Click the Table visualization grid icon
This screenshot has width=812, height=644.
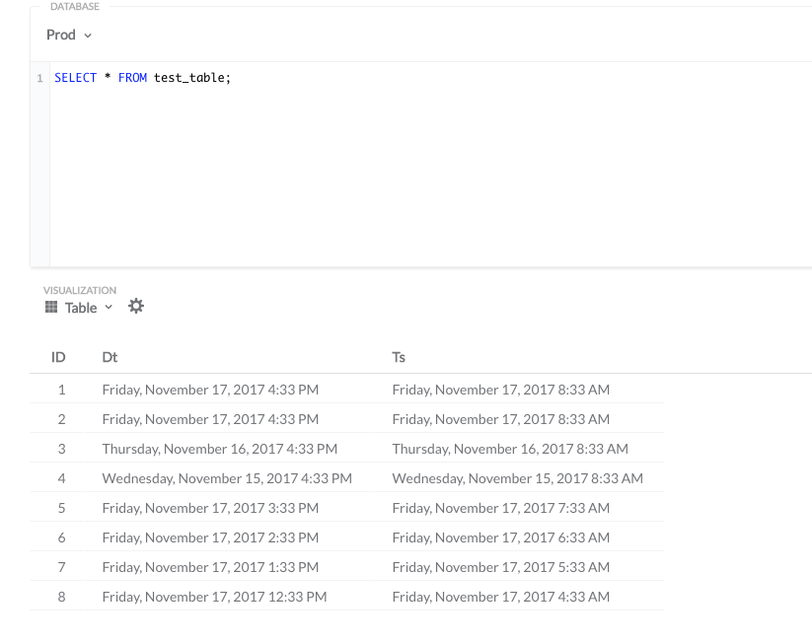[x=49, y=307]
